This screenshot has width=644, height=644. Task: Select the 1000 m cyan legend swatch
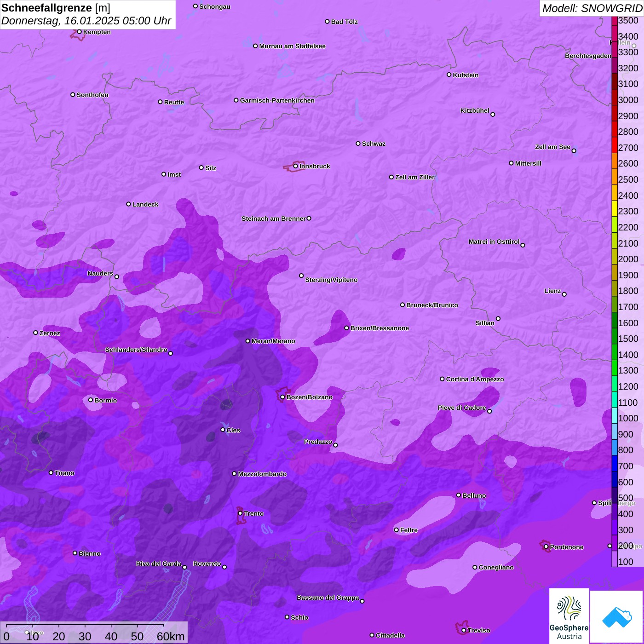pyautogui.click(x=615, y=415)
